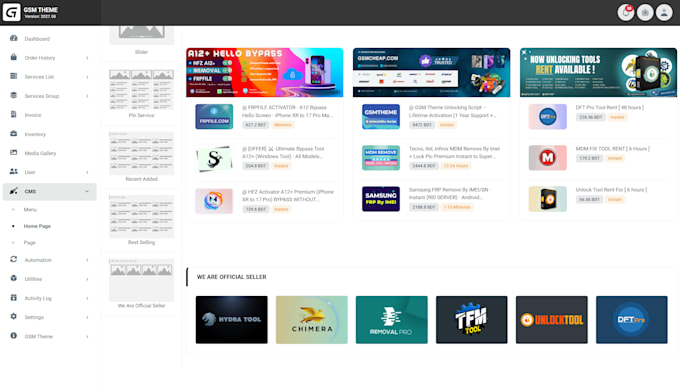Click the DFT Pro Tool Rent icon
680x387 pixels.
coord(547,117)
